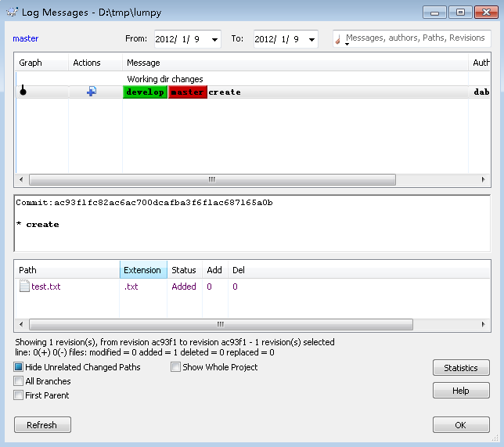Click the Message column header

tap(143, 63)
